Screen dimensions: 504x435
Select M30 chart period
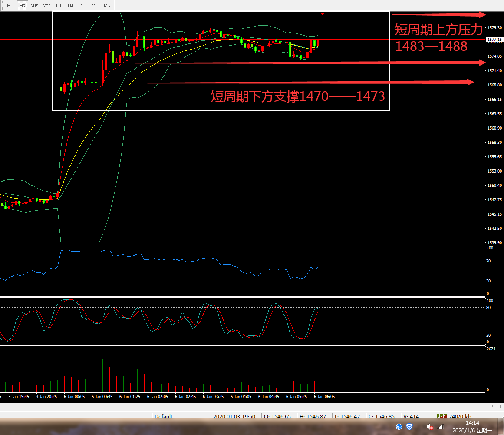[46, 6]
